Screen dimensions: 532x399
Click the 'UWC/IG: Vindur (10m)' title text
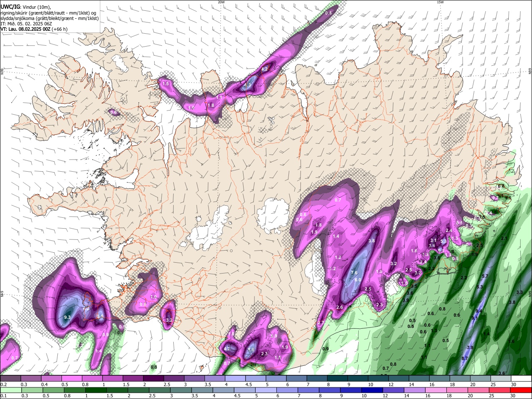click(x=25, y=7)
